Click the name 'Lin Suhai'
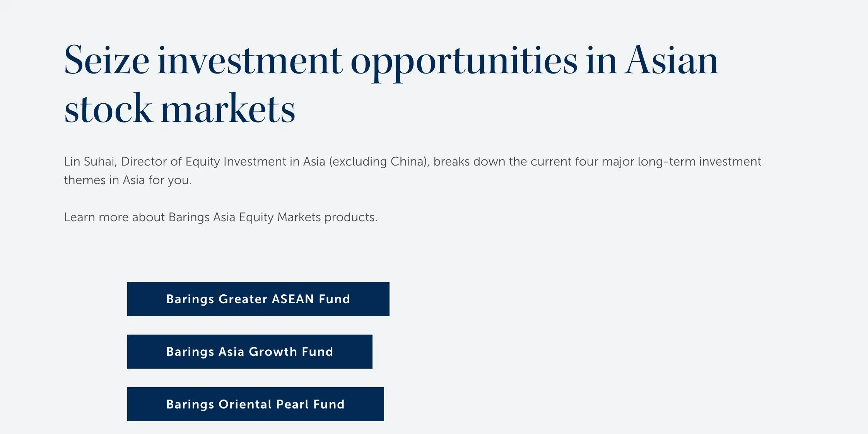 (90, 161)
